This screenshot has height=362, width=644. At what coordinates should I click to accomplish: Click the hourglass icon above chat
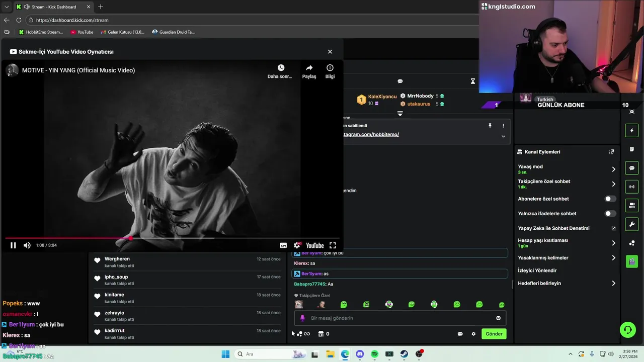tap(473, 81)
